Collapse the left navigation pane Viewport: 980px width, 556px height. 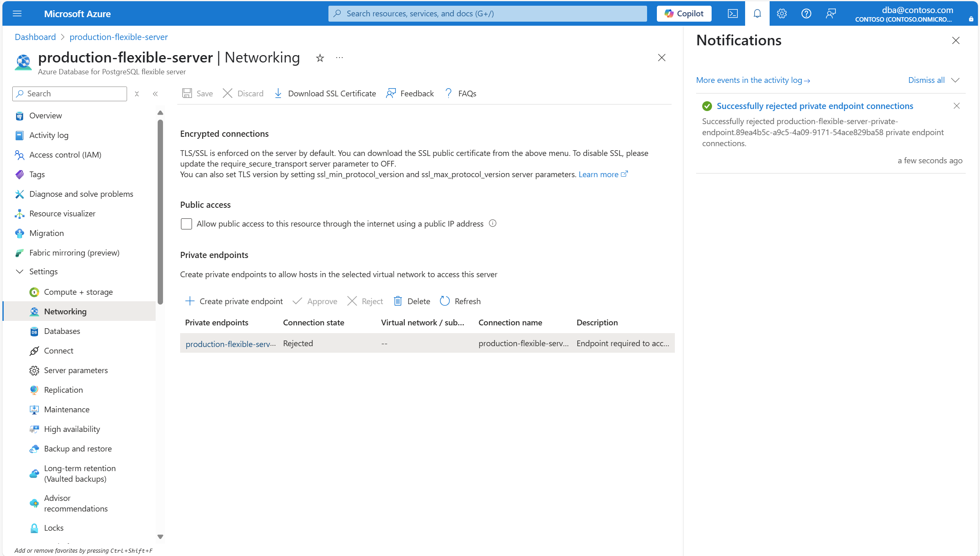(155, 93)
